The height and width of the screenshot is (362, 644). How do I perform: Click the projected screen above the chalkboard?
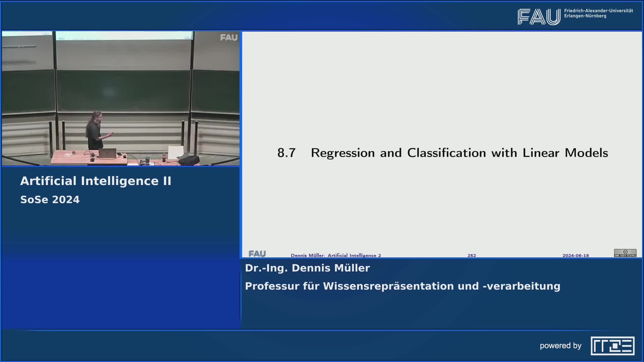tap(124, 36)
